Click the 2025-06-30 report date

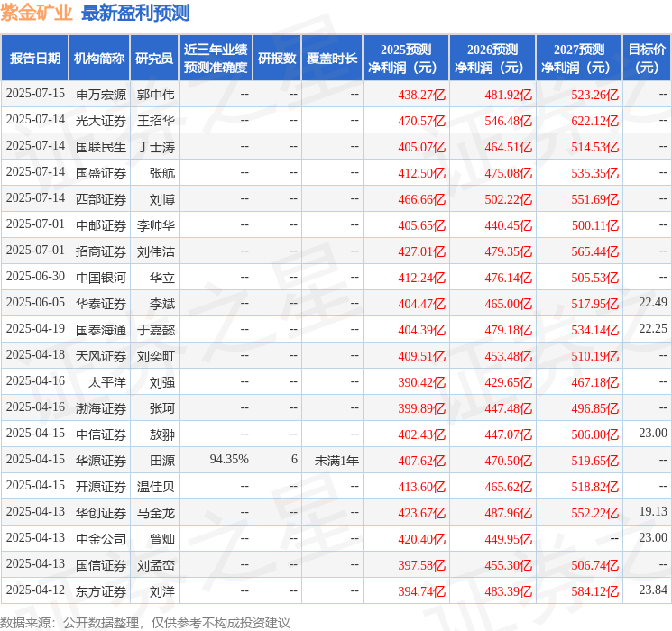[x=35, y=277]
